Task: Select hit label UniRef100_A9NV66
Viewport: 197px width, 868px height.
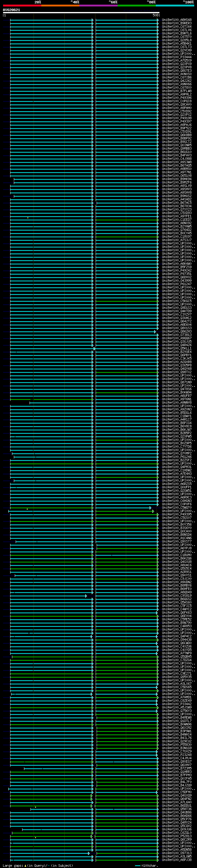Action: point(177,84)
